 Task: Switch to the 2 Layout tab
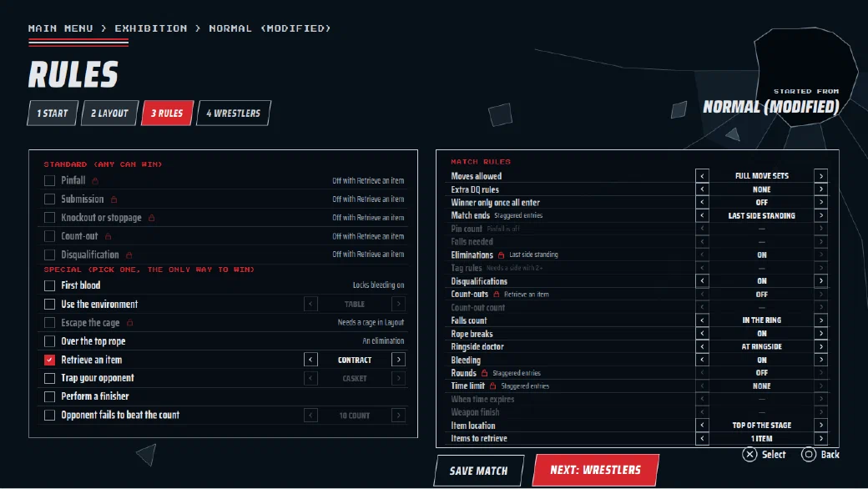(x=109, y=113)
